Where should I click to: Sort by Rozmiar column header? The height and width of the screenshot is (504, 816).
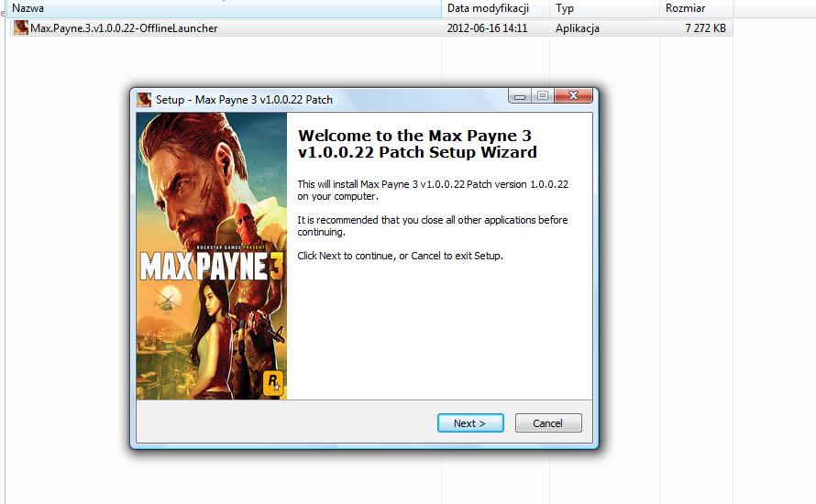coord(696,8)
